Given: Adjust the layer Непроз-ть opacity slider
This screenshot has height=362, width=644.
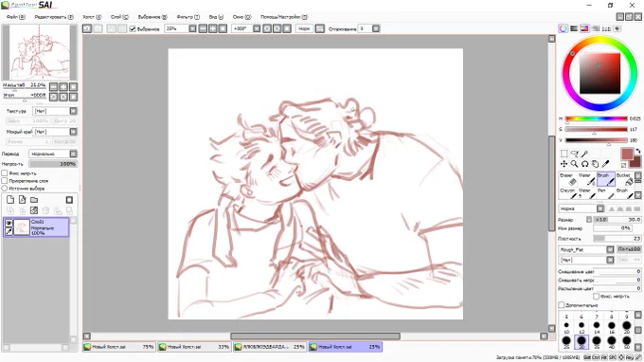Looking at the screenshot, I should click(x=53, y=164).
